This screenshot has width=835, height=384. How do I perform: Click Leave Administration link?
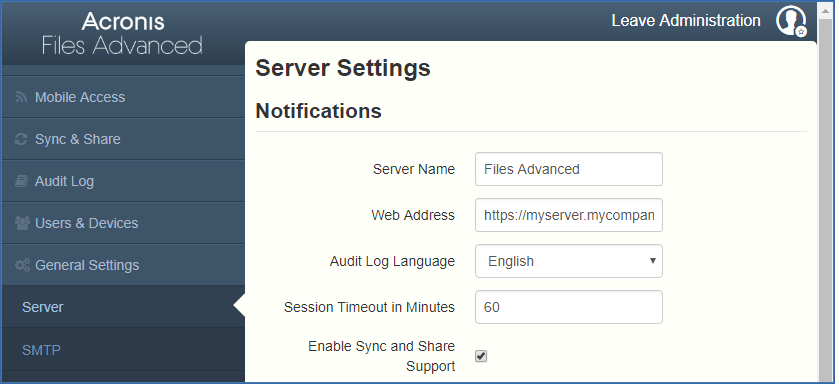(686, 21)
